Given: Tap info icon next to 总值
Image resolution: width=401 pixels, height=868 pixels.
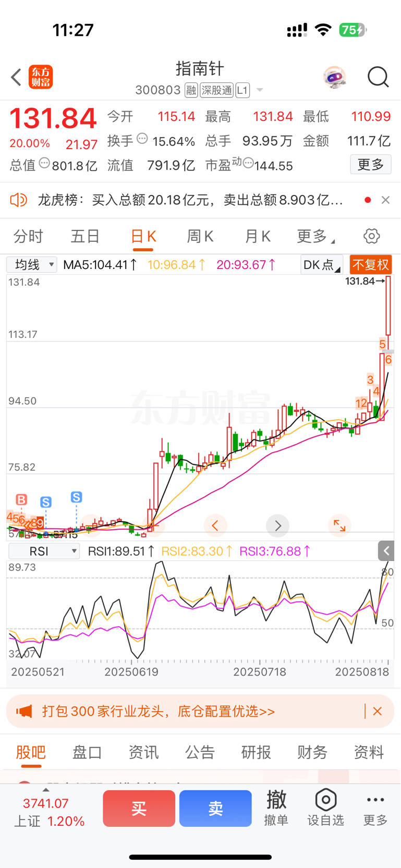Looking at the screenshot, I should pos(44,163).
